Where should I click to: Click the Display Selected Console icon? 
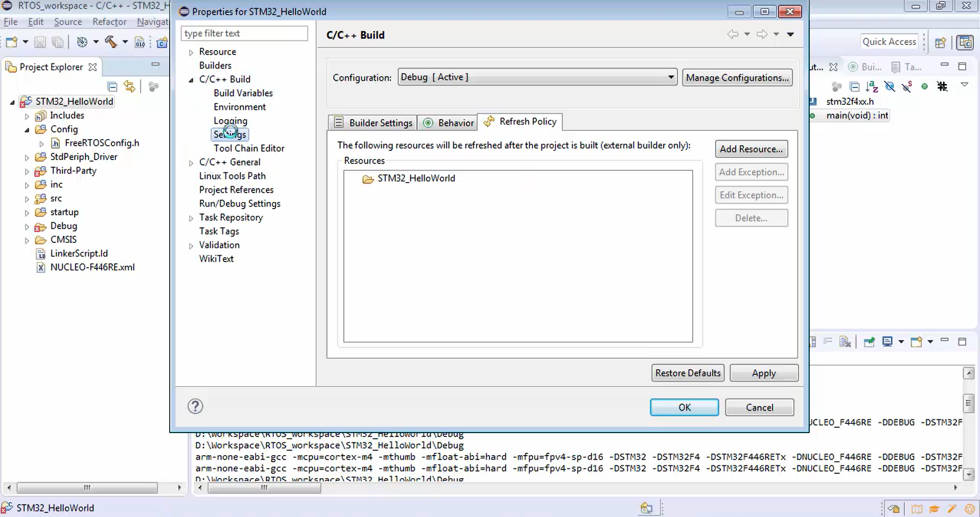887,342
